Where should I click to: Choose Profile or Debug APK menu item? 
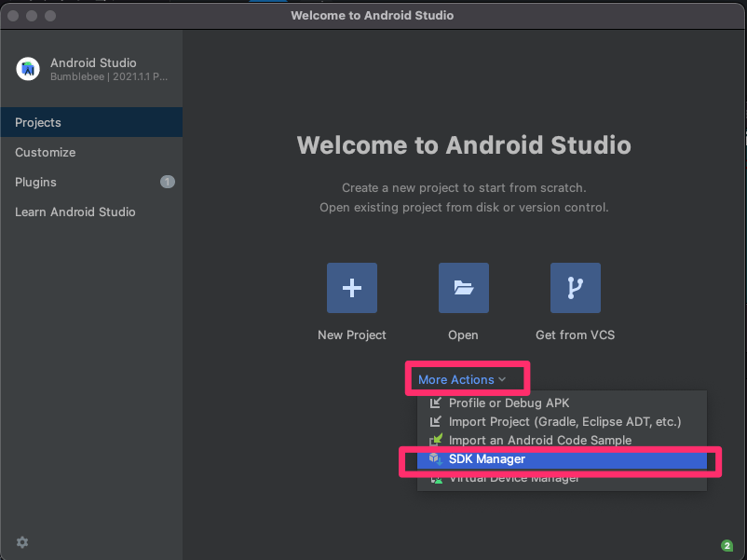(x=562, y=403)
